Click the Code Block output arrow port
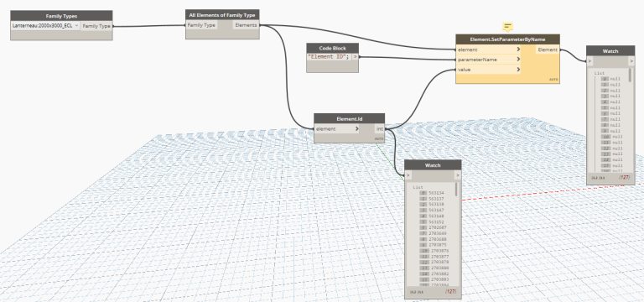This screenshot has height=302, width=644. click(x=355, y=57)
